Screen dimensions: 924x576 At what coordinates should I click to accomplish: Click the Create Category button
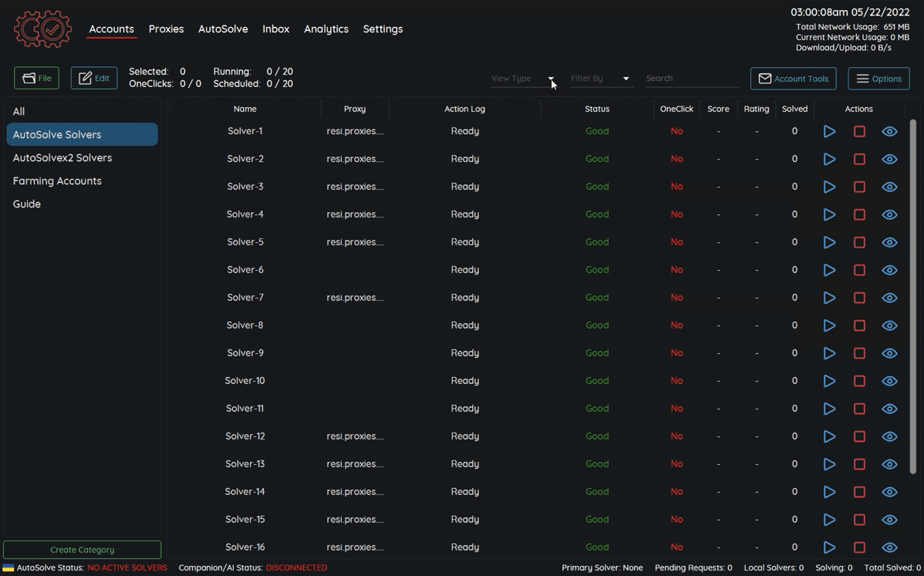point(82,550)
